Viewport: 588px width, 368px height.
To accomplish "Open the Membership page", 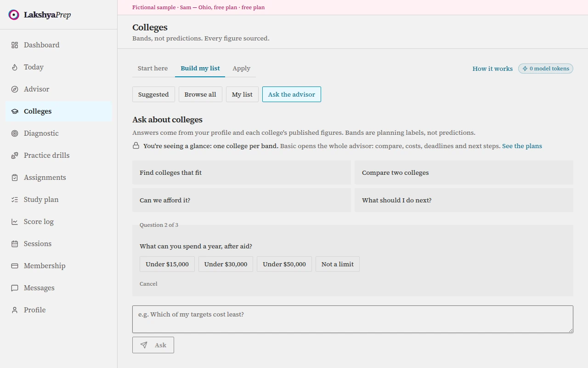I will (58, 266).
